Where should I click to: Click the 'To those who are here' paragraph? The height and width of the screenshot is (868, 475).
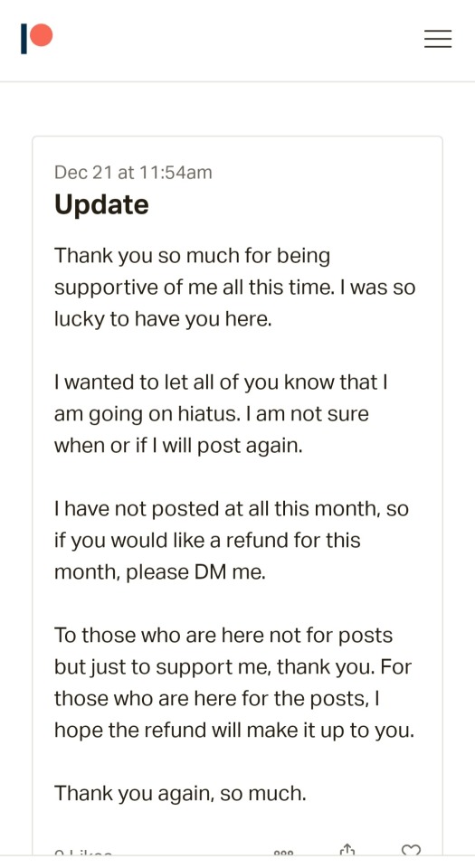coord(234,682)
